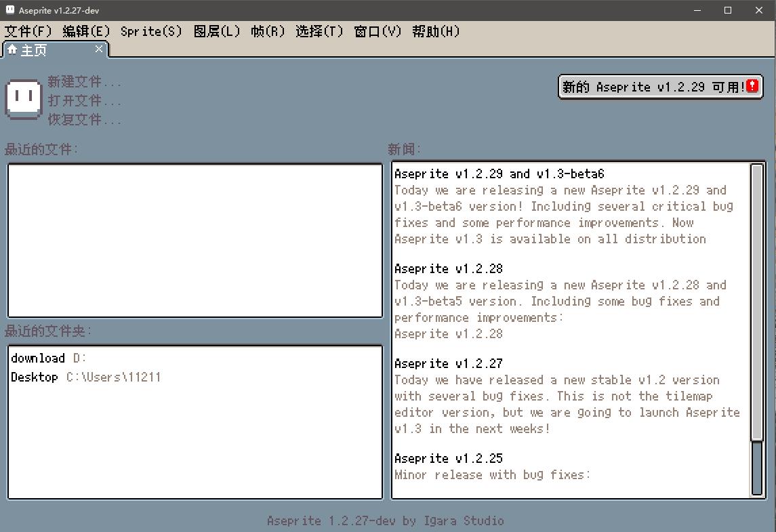Click the 打开文件... link
This screenshot has width=776, height=532.
coord(84,101)
